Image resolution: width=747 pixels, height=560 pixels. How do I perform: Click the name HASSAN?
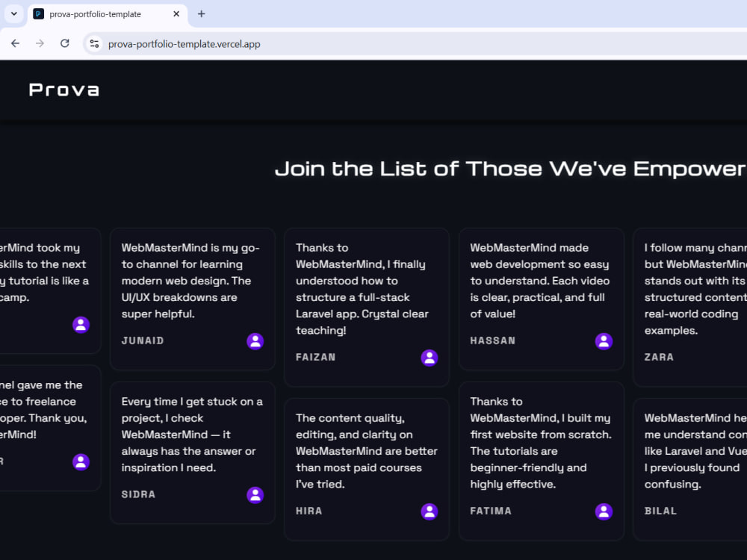point(493,340)
